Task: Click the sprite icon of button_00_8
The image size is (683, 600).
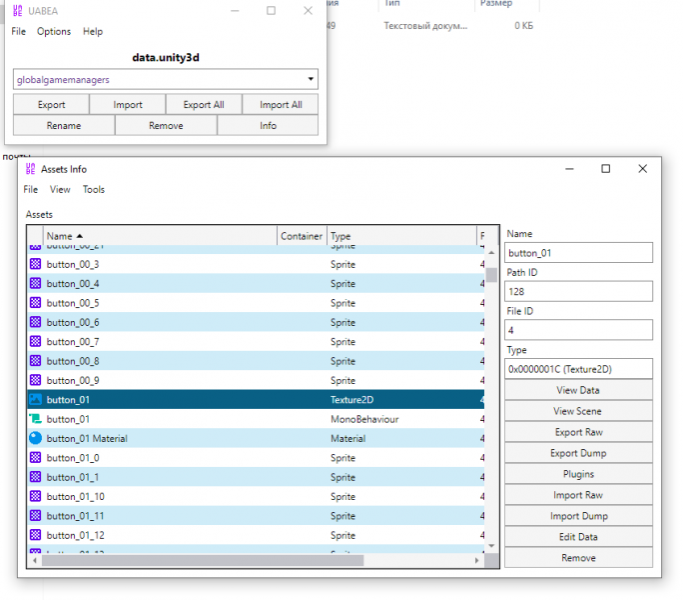Action: [x=35, y=361]
